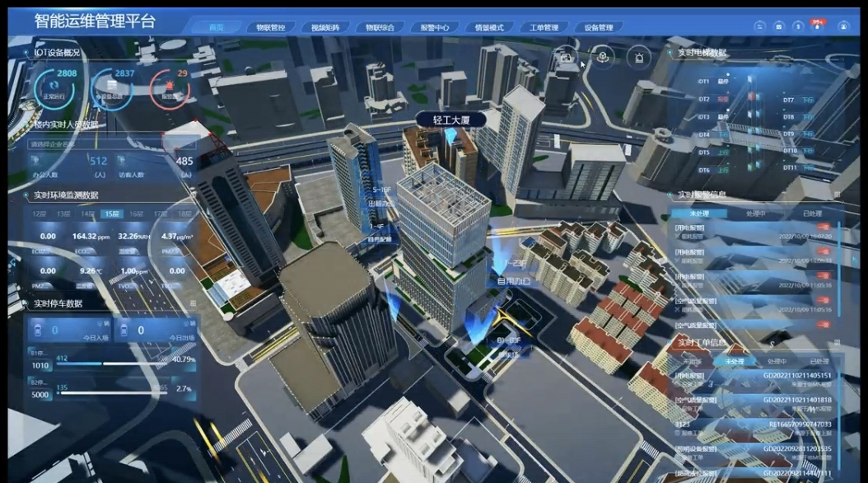868x483 pixels.
Task: Click the normal-running devices circle showing 2808
Action: (54, 83)
